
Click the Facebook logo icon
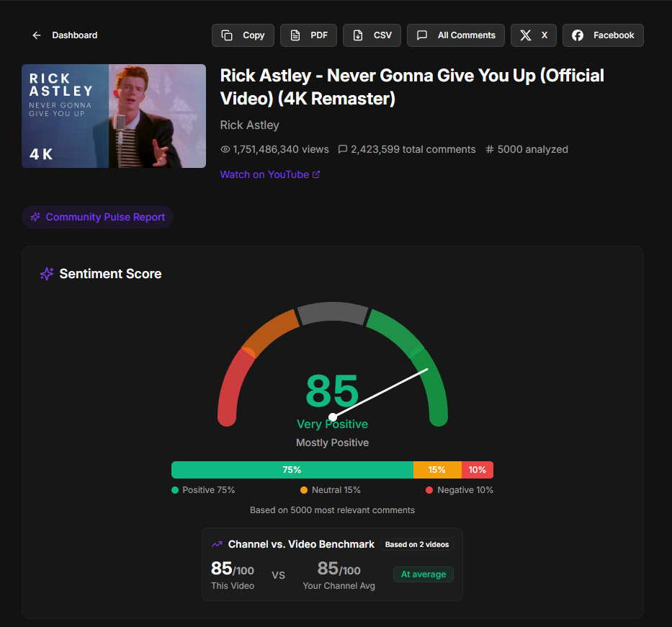click(577, 35)
